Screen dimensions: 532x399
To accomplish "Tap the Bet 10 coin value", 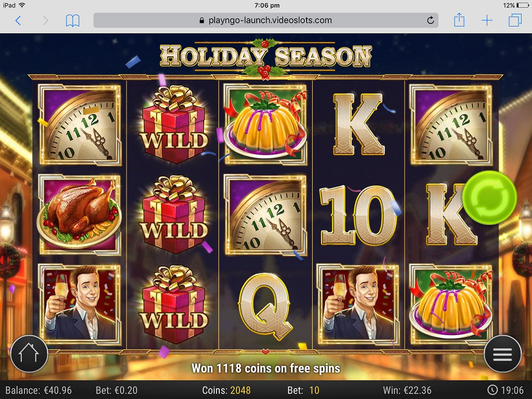I will (x=303, y=390).
